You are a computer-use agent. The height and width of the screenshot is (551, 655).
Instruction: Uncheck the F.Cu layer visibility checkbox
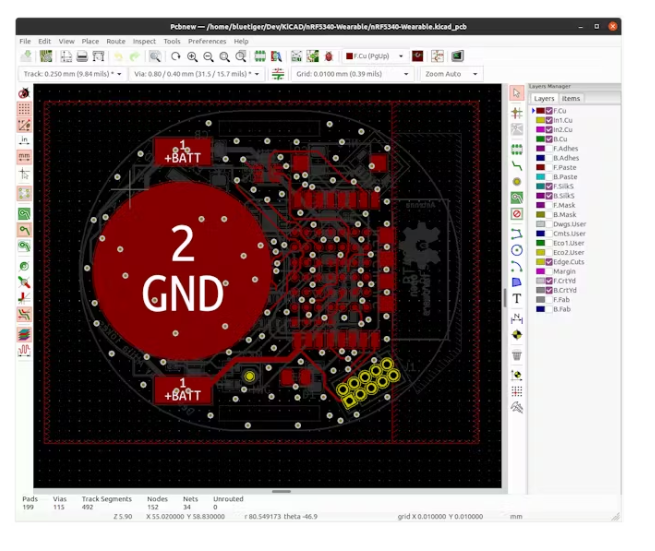tap(549, 111)
